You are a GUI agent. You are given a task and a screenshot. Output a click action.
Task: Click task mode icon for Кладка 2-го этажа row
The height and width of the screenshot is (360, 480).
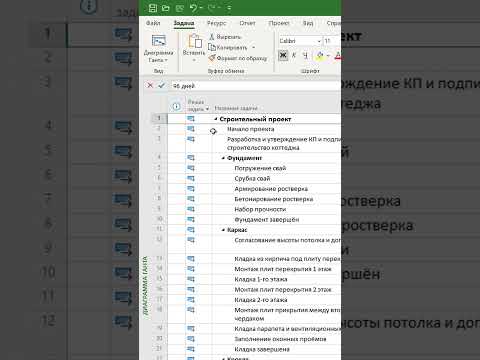(191, 300)
